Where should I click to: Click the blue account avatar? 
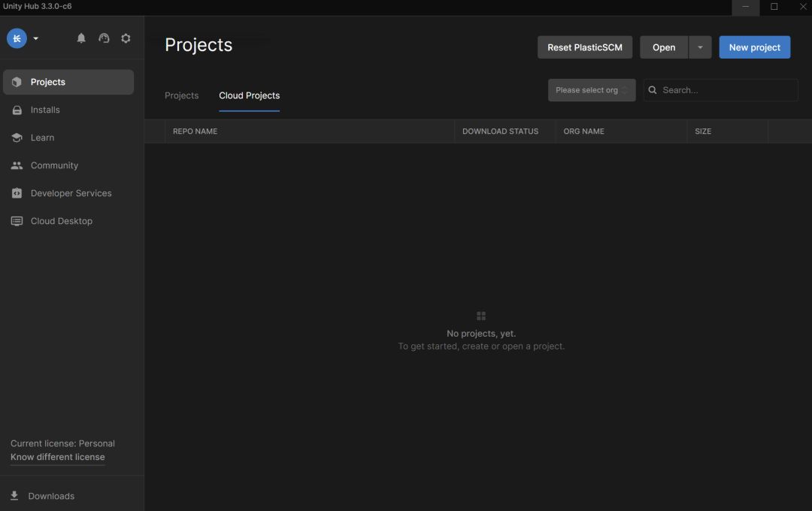tap(17, 38)
